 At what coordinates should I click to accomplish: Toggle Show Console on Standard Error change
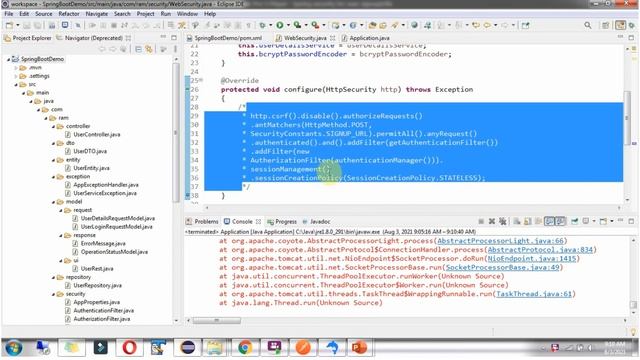[560, 221]
